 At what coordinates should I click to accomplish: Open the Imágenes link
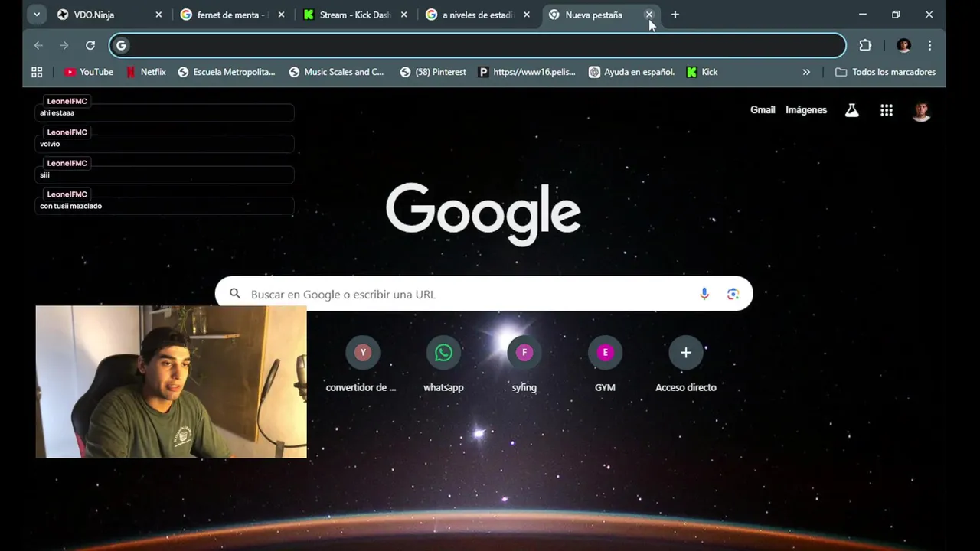[806, 110]
